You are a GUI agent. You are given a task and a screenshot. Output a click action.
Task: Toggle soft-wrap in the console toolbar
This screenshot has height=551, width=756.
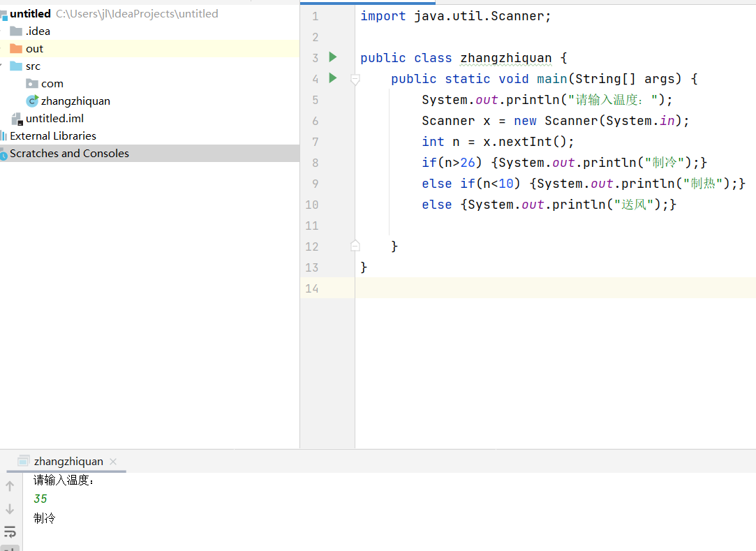click(10, 532)
